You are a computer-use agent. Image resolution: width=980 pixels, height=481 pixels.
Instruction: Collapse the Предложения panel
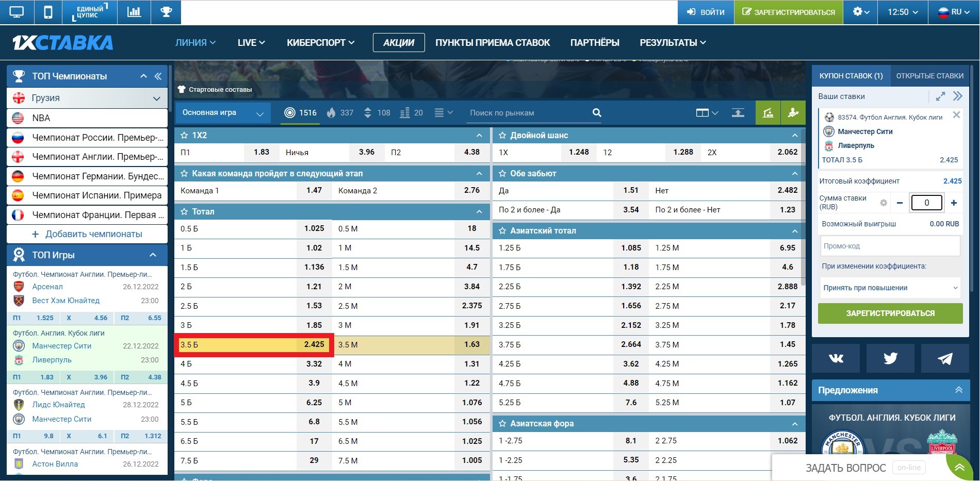tap(959, 390)
